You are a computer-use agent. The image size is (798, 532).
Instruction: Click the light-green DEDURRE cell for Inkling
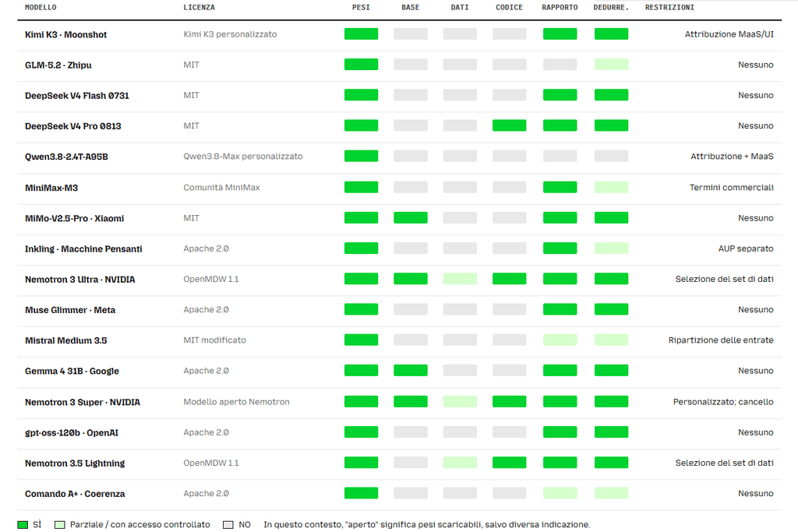click(611, 248)
